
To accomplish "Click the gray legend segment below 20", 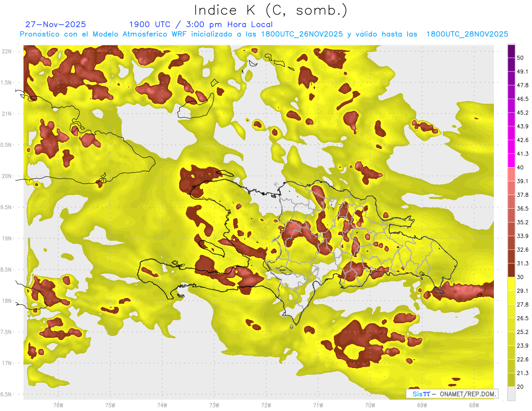I will [511, 393].
